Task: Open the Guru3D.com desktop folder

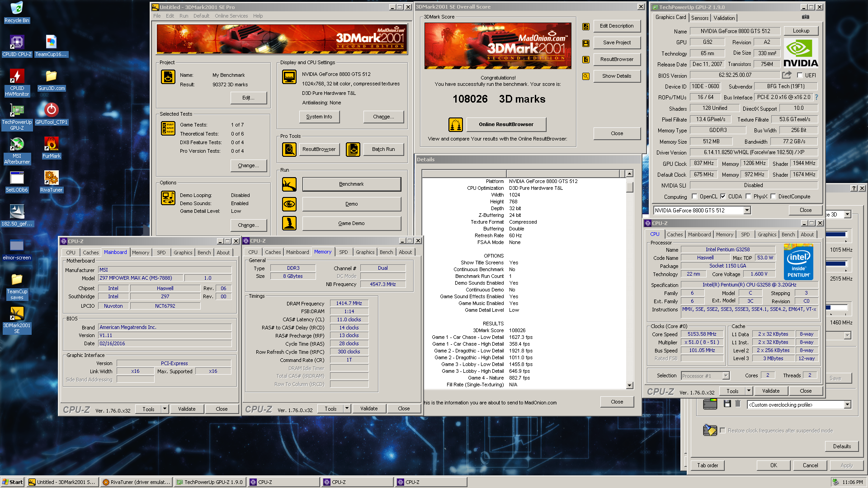Action: pyautogui.click(x=51, y=80)
